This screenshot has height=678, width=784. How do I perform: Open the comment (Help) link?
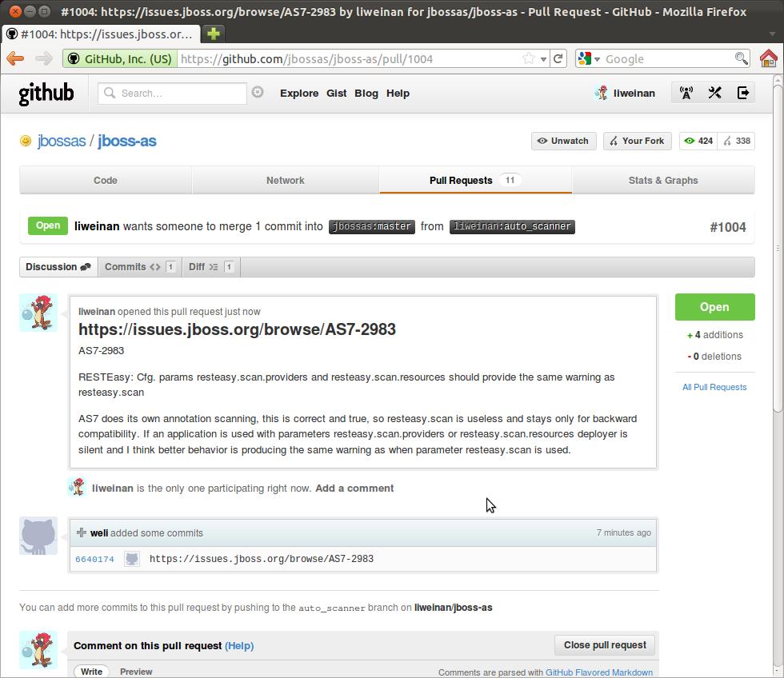pos(239,645)
